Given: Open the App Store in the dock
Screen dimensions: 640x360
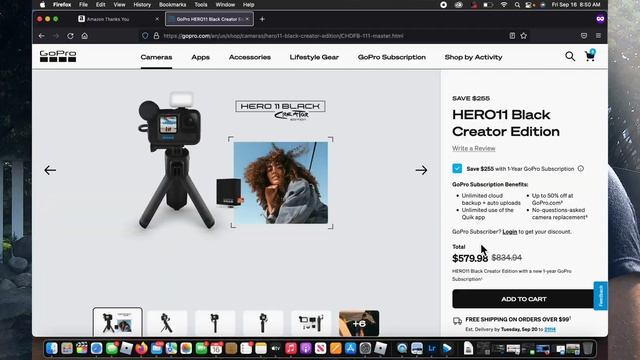Looking at the screenshot, I should (350, 348).
